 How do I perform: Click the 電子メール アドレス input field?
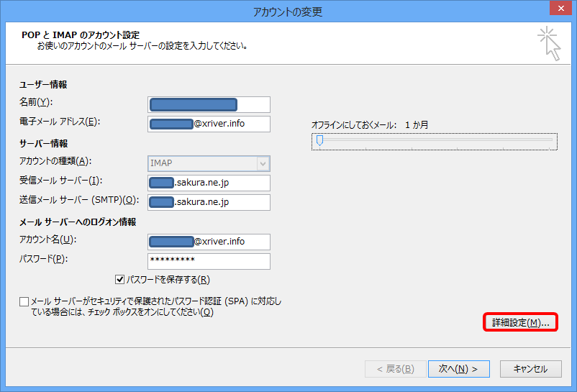pos(209,124)
